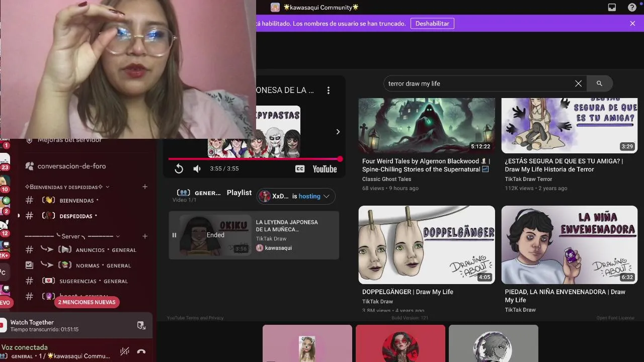The image size is (644, 362).
Task: Select pink participant tile at bottom
Action: click(x=307, y=343)
